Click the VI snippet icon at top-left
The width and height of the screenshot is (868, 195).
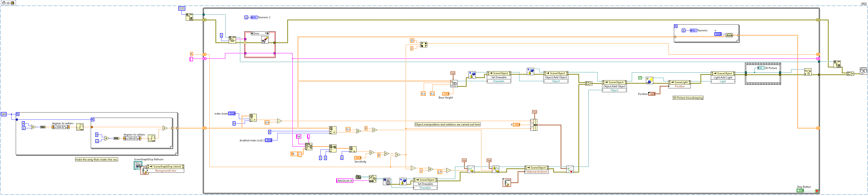pyautogui.click(x=12, y=3)
